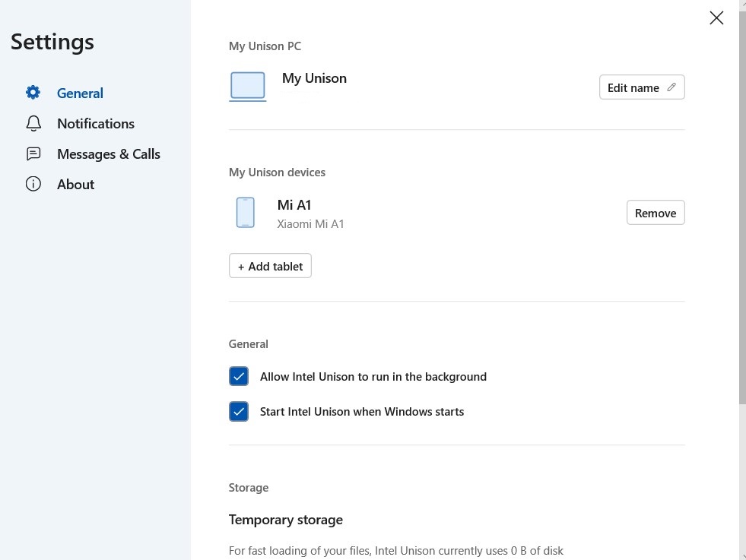Click the About info icon
Viewport: 746px width, 560px height.
[x=33, y=184]
